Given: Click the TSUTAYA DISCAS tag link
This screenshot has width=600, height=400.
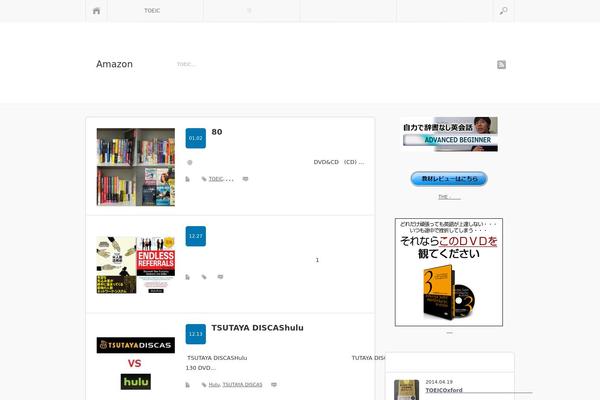Looking at the screenshot, I should coord(243,385).
